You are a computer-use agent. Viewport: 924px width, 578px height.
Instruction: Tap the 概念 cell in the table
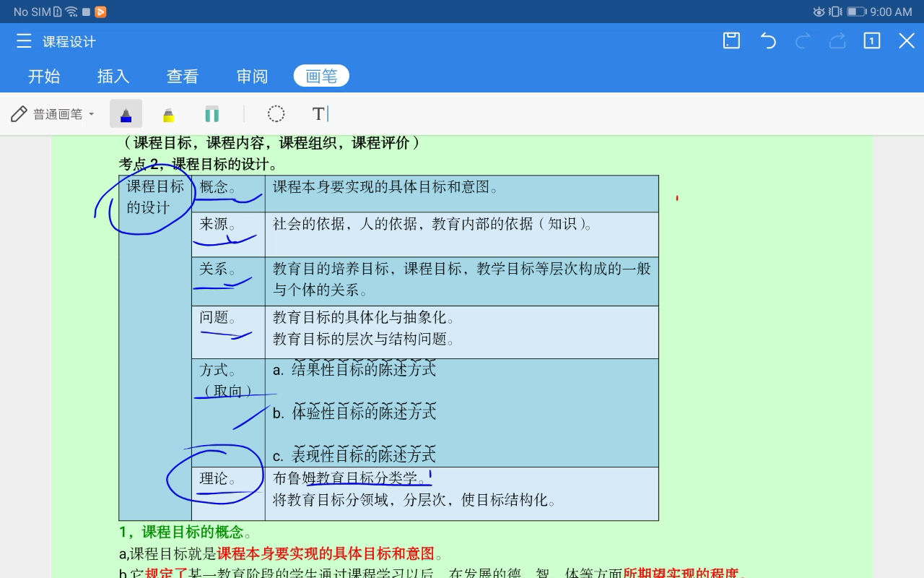[228, 194]
